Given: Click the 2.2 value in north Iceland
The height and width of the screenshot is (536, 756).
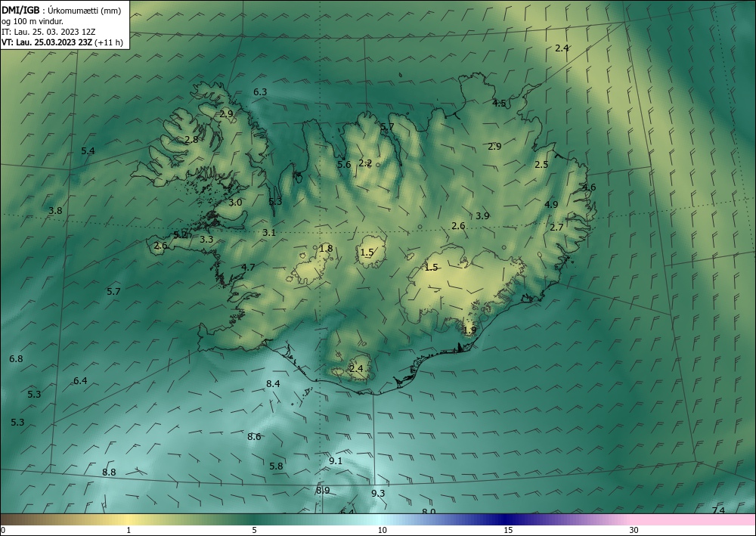Looking at the screenshot, I should coord(365,163).
